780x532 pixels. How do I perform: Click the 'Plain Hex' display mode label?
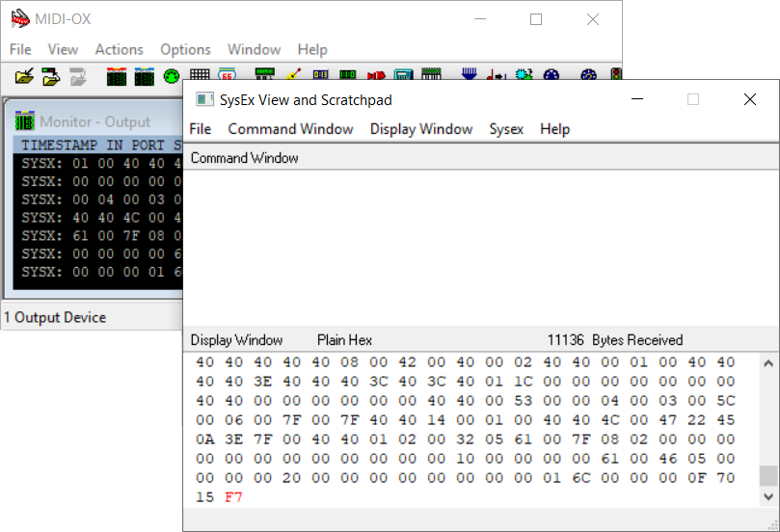point(344,340)
